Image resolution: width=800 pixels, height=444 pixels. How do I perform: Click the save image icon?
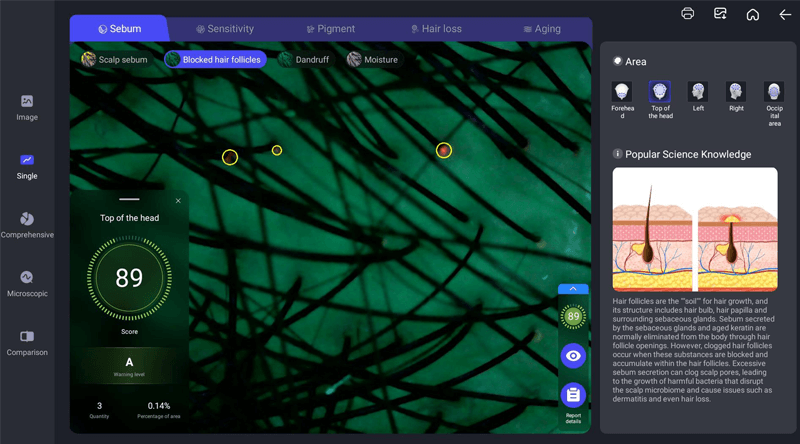[720, 14]
